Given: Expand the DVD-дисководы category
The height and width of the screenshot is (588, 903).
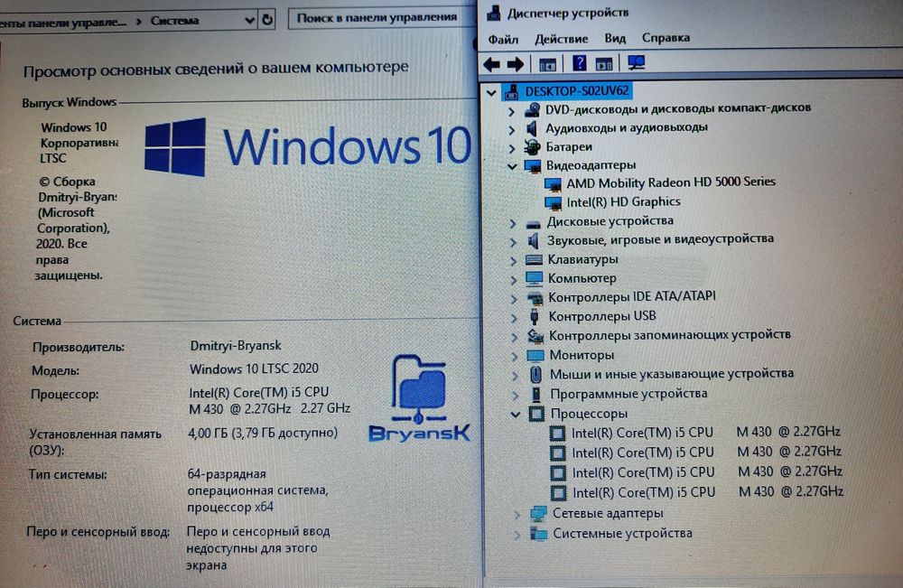Looking at the screenshot, I should 511,110.
